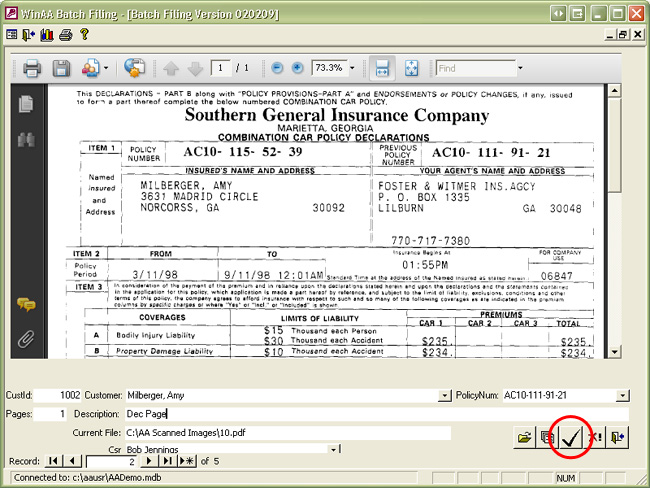Screen dimensions: 650x488
Task: Click policy number AC10- 115- 52- 39 in PDF
Action: (243, 152)
